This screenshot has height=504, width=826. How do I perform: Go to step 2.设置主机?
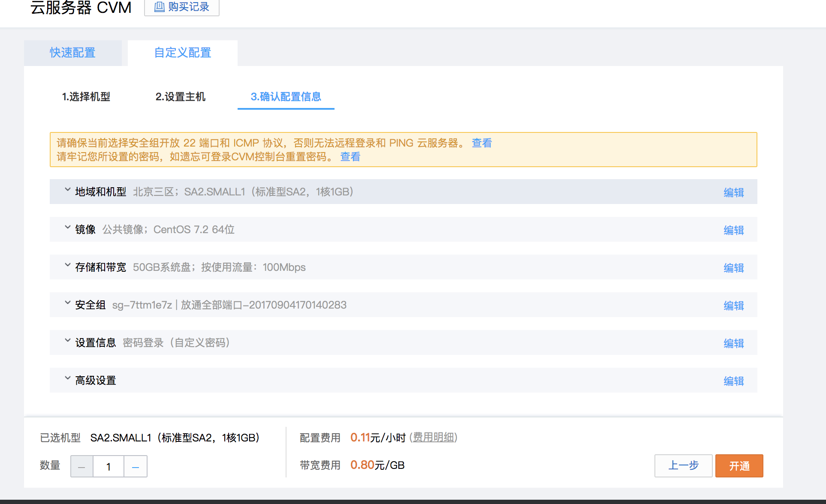point(180,97)
